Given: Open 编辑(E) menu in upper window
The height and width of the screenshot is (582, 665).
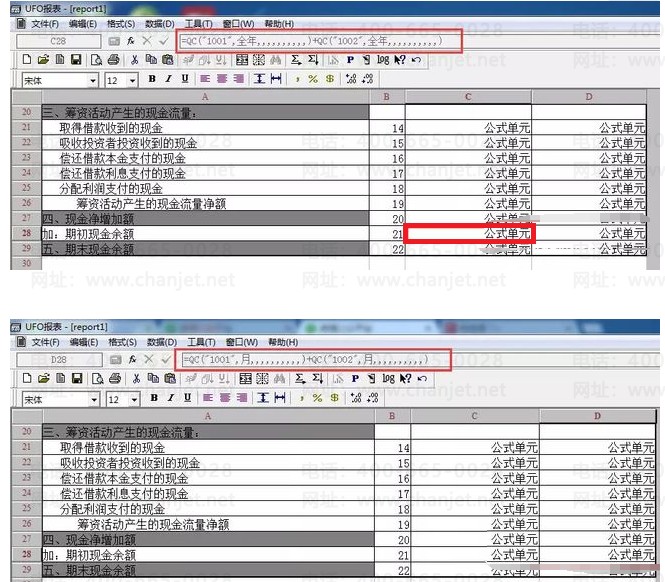Looking at the screenshot, I should pyautogui.click(x=83, y=24).
